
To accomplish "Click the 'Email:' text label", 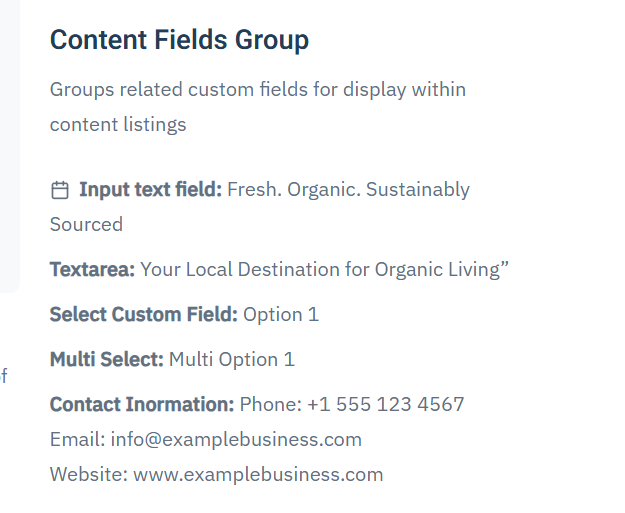I will [77, 439].
